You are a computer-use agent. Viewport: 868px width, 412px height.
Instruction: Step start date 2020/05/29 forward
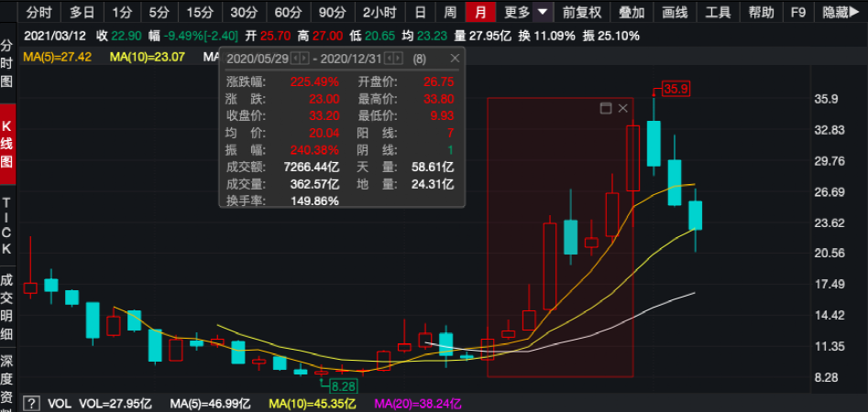point(304,58)
